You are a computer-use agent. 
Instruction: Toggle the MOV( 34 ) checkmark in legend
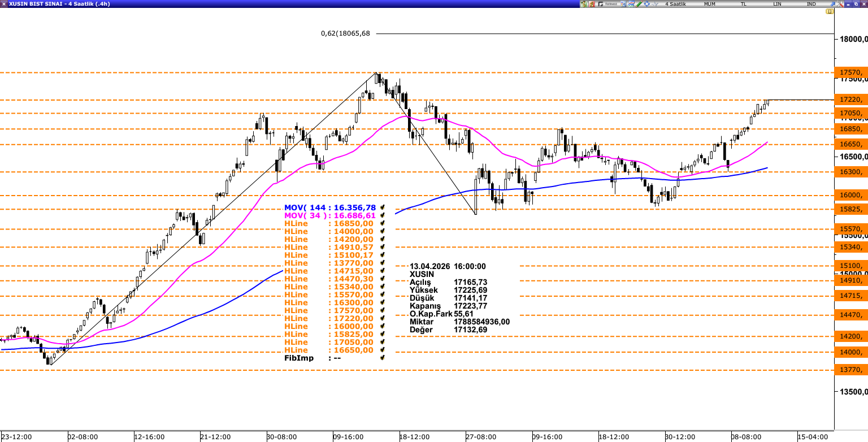(383, 216)
